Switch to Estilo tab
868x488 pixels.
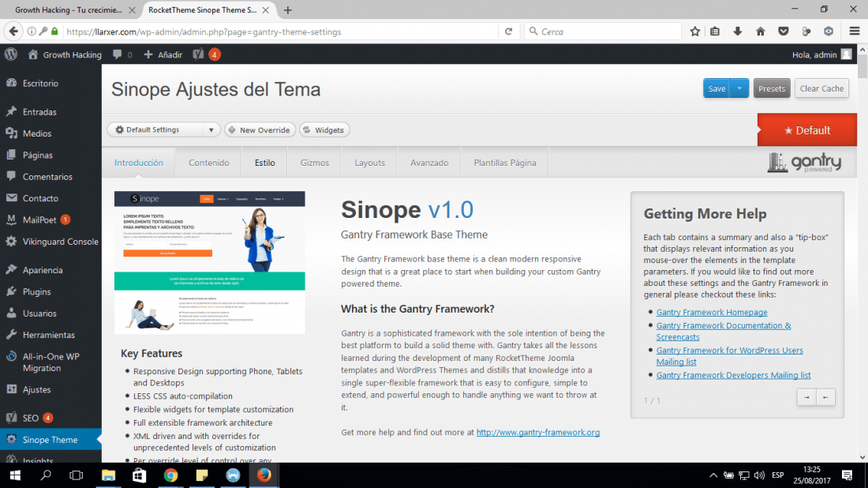(x=264, y=163)
